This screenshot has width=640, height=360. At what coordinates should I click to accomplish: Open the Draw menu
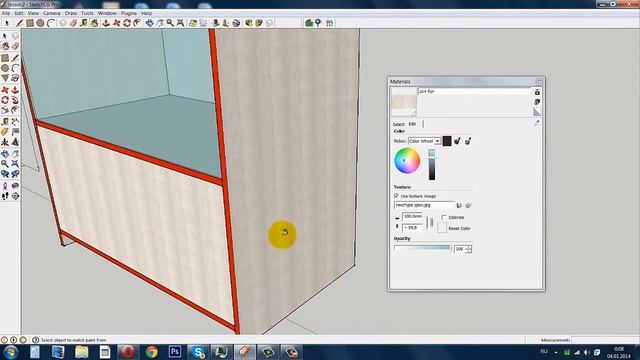(71, 13)
